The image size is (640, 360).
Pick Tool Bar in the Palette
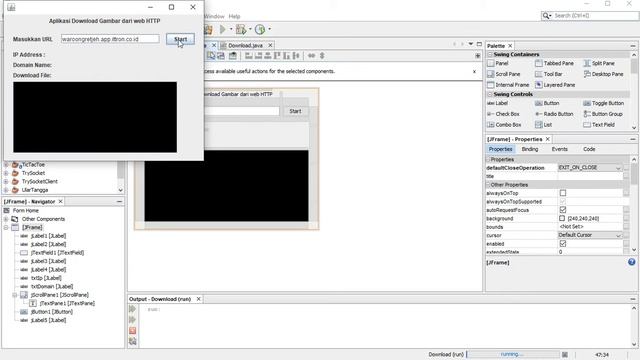[549, 74]
